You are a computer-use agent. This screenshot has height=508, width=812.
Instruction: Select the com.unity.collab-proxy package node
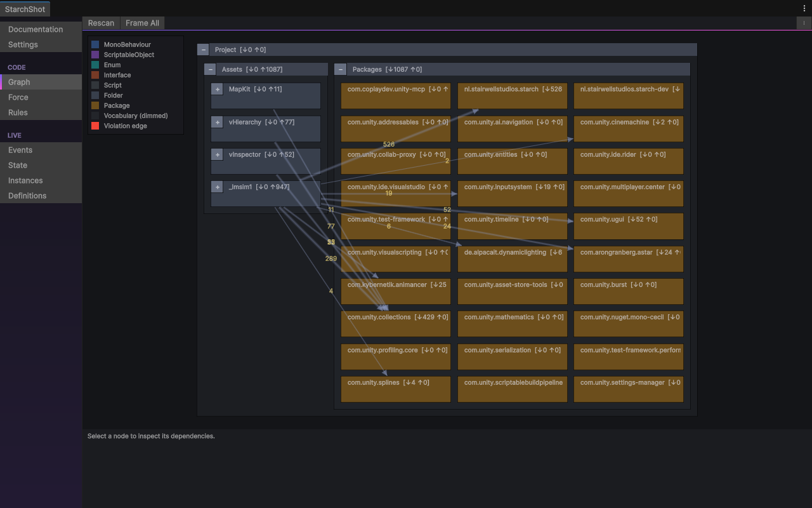(396, 161)
